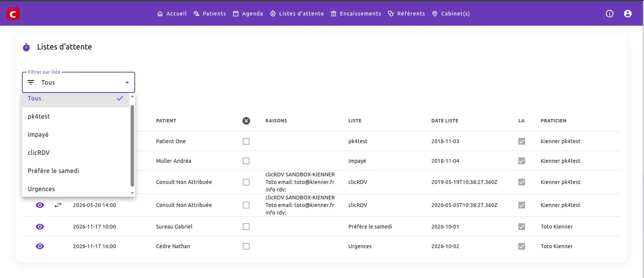Choose Impayé from the filter dropdown

pos(75,134)
